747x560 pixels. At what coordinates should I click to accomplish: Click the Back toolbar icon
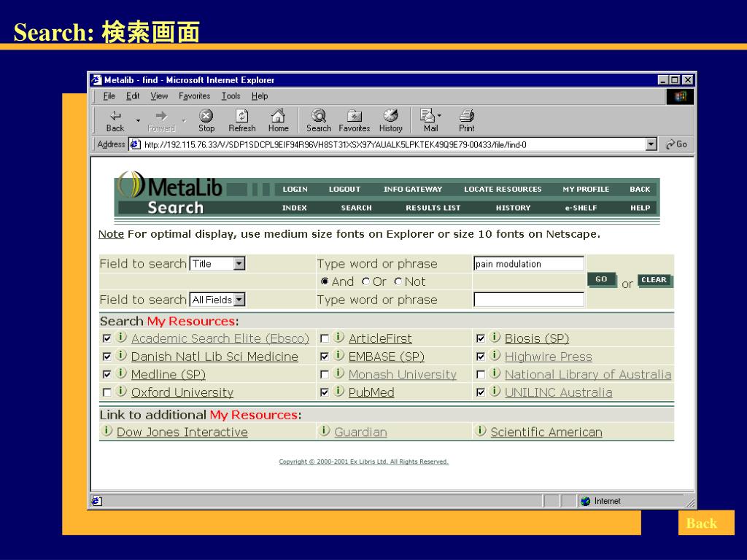pyautogui.click(x=115, y=121)
